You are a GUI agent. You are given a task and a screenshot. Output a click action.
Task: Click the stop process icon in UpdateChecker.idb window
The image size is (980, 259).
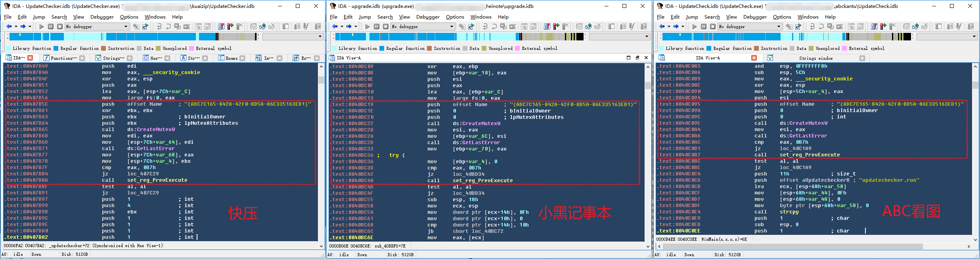point(60,27)
